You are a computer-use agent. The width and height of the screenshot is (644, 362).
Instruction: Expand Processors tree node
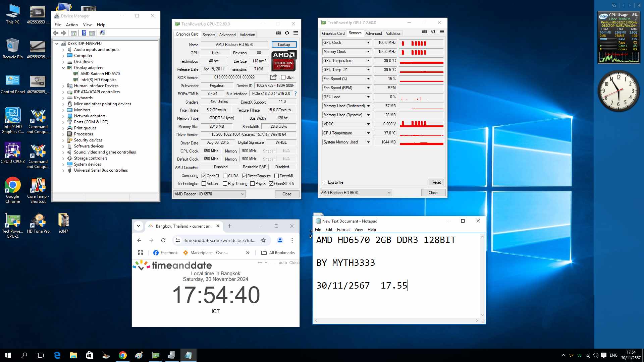coord(63,134)
